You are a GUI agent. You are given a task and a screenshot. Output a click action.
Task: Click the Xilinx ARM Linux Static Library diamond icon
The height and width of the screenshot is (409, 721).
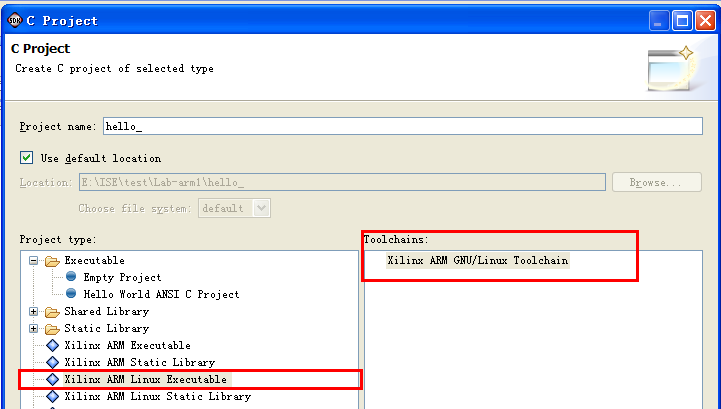(53, 397)
